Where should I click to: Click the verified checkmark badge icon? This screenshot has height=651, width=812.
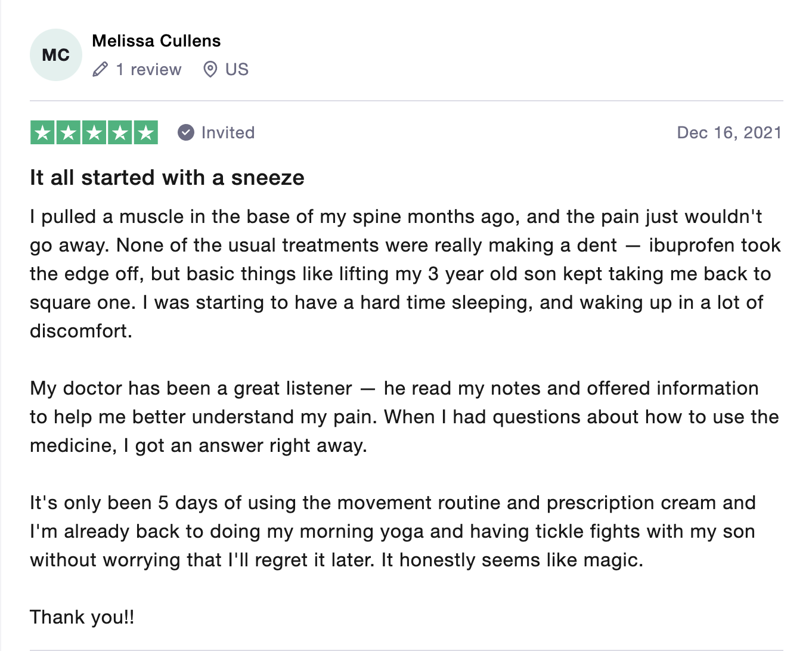point(186,132)
